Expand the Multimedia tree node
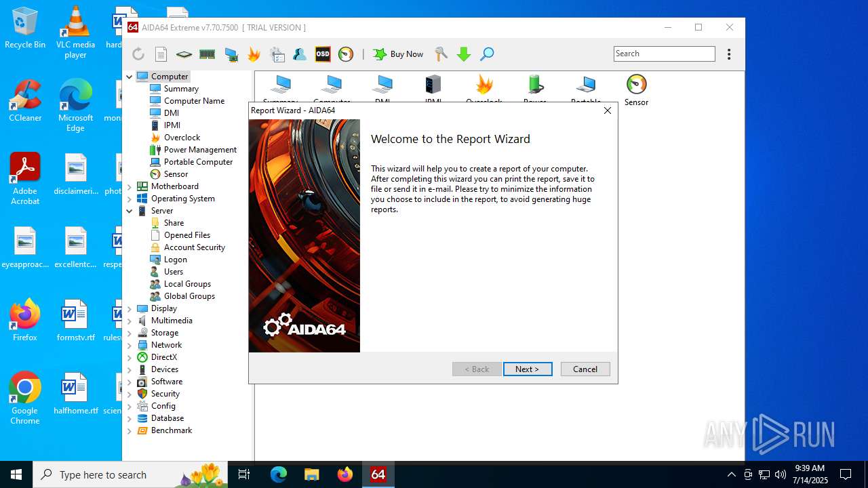Image resolution: width=868 pixels, height=488 pixels. pyautogui.click(x=130, y=321)
